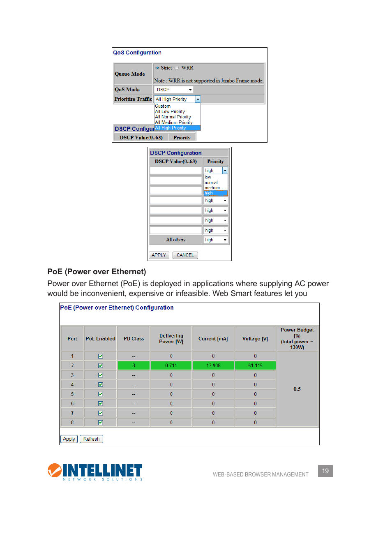Choose highlighted All High Priority option
The height and width of the screenshot is (555, 392).
click(177, 128)
